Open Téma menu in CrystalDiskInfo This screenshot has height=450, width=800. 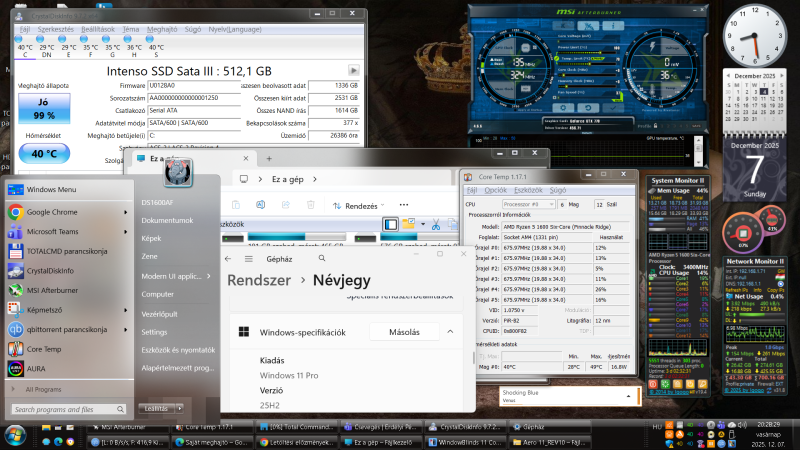131,30
